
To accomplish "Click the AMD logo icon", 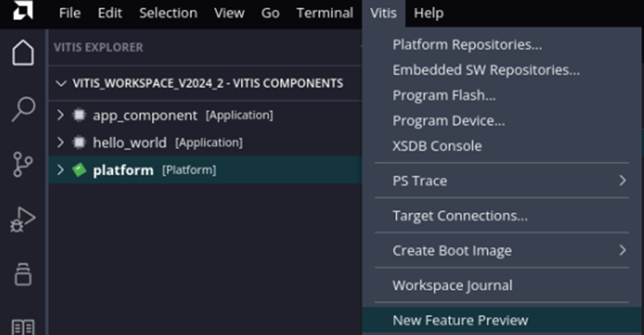I will point(23,11).
